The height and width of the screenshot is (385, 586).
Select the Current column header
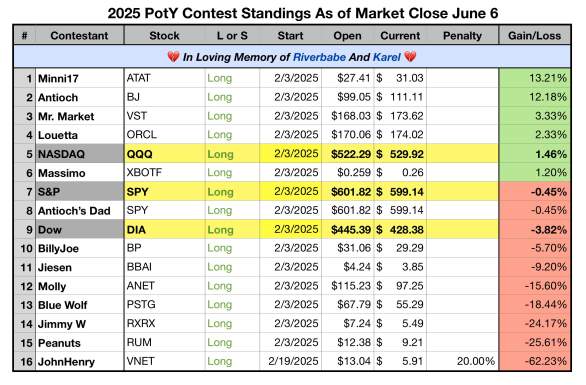400,36
